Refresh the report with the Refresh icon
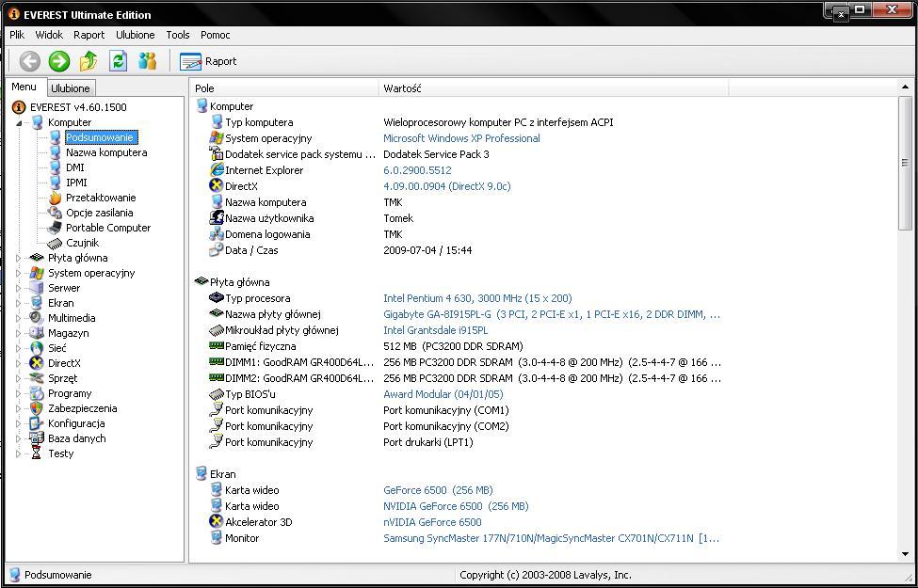 click(119, 61)
